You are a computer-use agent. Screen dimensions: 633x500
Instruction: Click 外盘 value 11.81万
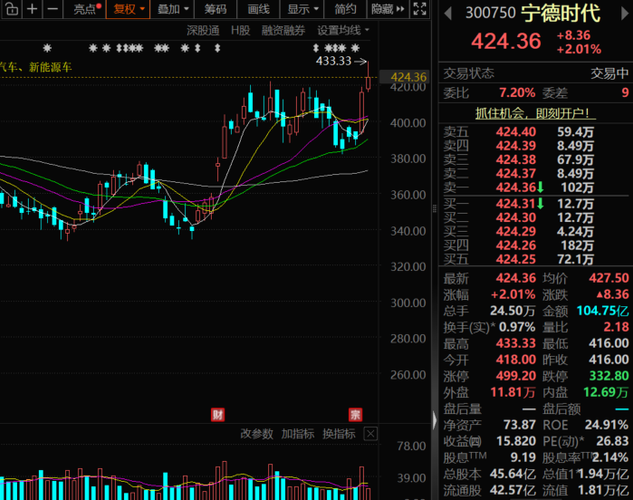coord(513,392)
